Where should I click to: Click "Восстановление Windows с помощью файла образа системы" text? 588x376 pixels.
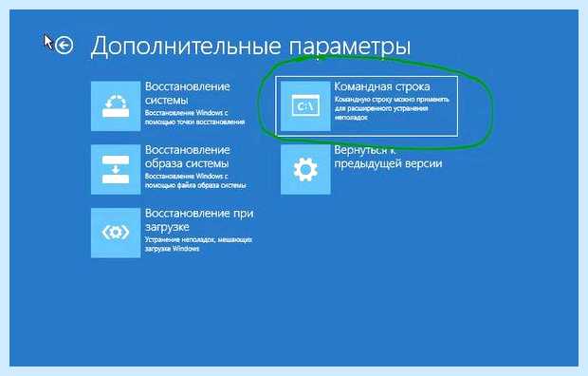point(195,180)
